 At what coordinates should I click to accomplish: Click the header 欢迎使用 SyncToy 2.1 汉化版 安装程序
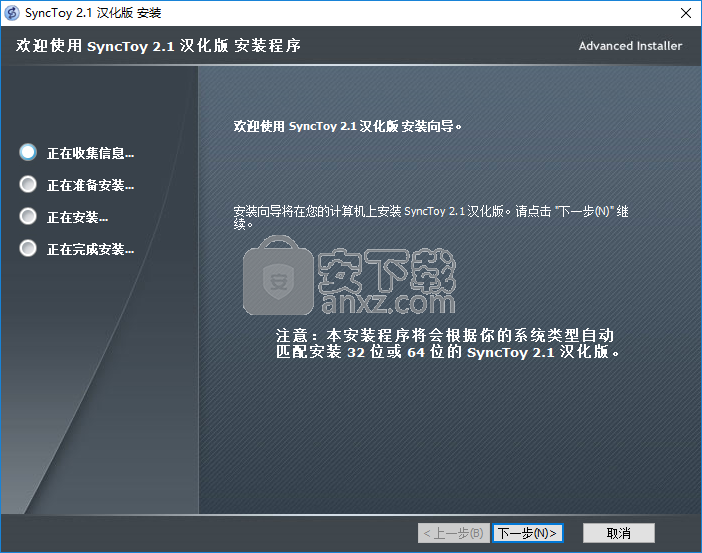pyautogui.click(x=158, y=46)
